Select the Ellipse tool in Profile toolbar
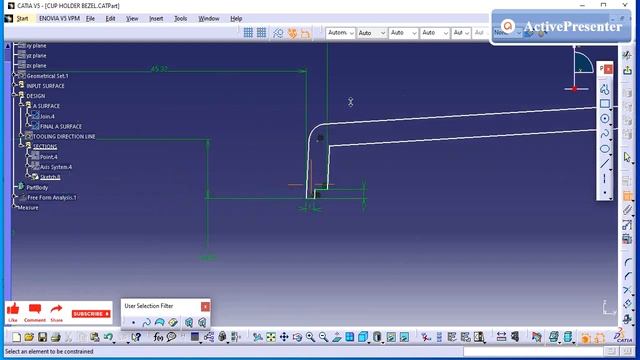This screenshot has height=360, width=640. point(604,149)
